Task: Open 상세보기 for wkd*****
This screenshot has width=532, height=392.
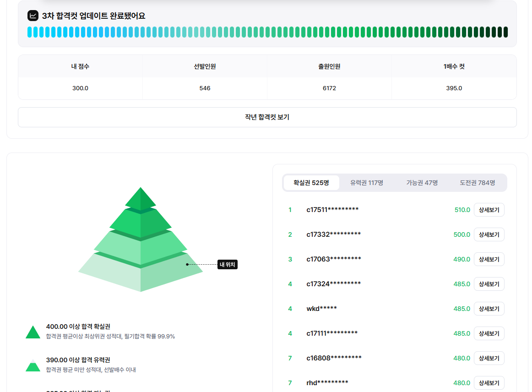Action: [x=489, y=309]
